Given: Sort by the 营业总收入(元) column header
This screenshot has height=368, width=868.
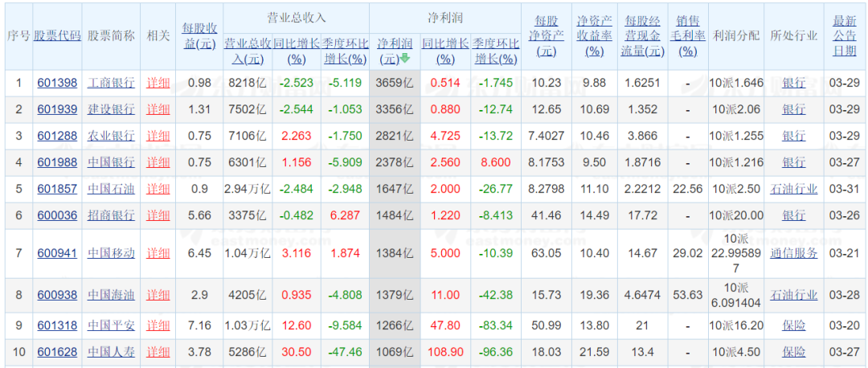Looking at the screenshot, I should pos(247,51).
